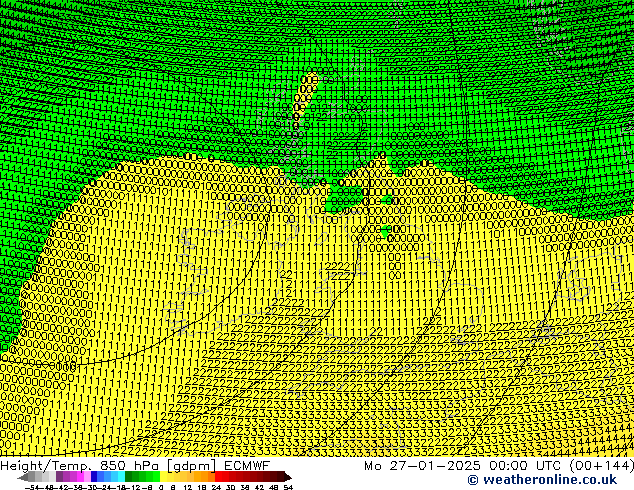The height and width of the screenshot is (490, 634).
Task: Click the 54 value at legend's right end
Action: (x=287, y=486)
